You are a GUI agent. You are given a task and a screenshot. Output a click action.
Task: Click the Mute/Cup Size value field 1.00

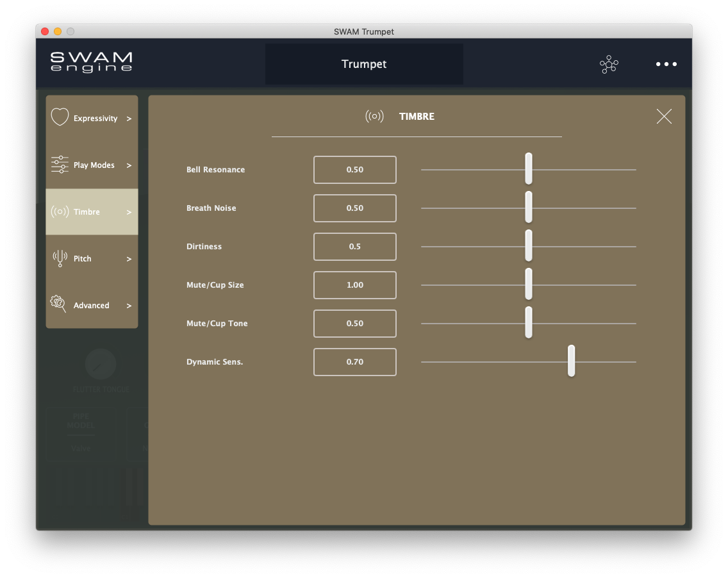coord(355,285)
